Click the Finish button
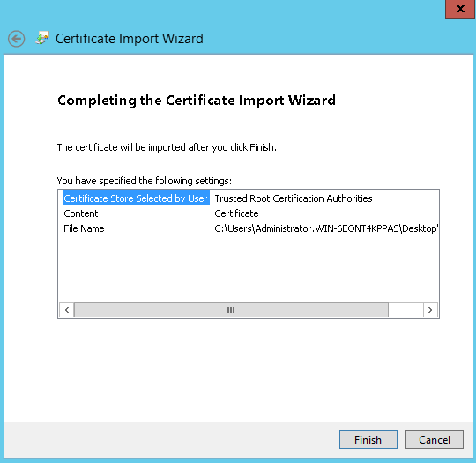This screenshot has height=463, width=476. 368,439
